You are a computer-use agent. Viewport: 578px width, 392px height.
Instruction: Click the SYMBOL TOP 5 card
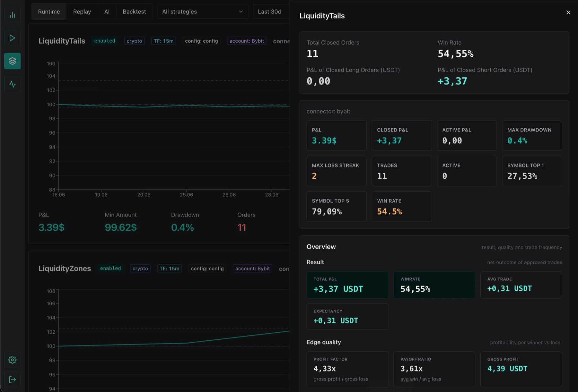point(337,207)
